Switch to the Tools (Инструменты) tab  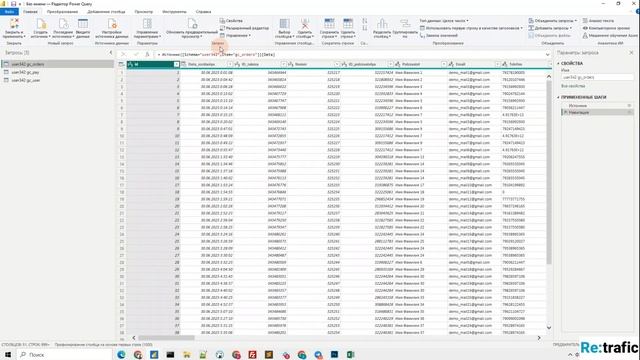pos(174,12)
